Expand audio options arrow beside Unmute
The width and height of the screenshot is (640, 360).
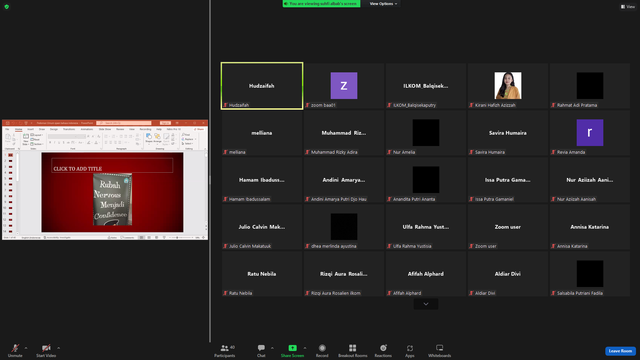[x=26, y=348]
